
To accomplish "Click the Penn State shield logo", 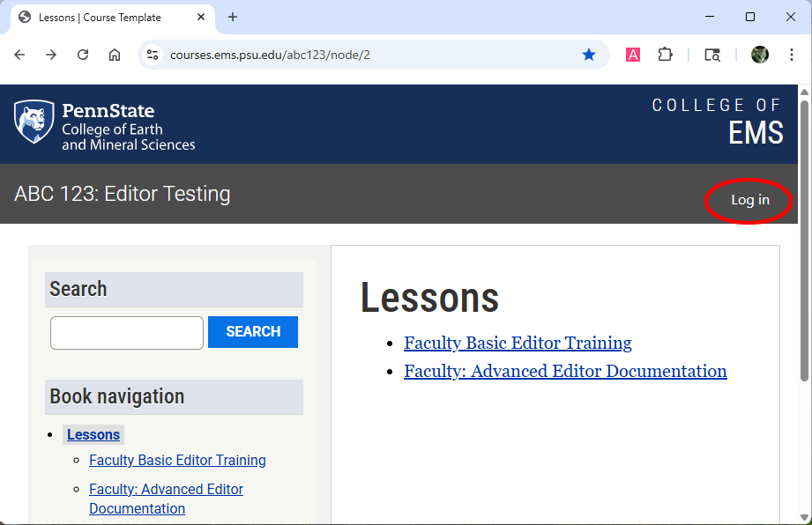I will [x=34, y=122].
